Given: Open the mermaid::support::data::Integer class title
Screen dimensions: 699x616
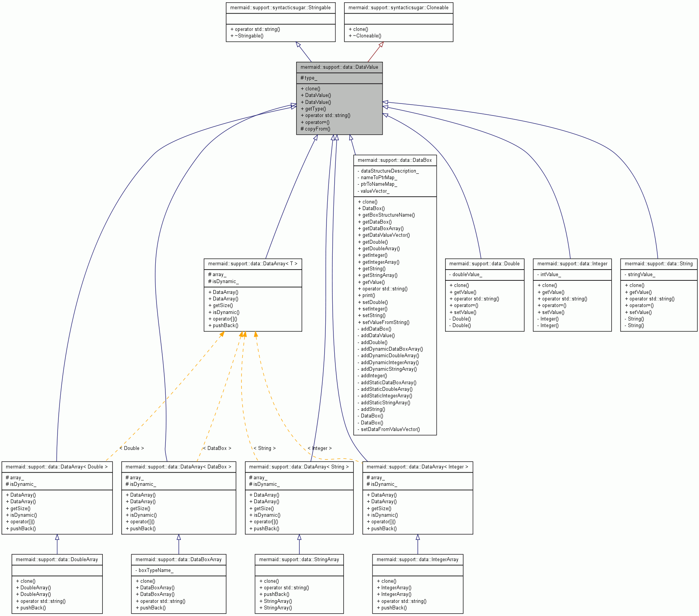Looking at the screenshot, I should pos(572,264).
